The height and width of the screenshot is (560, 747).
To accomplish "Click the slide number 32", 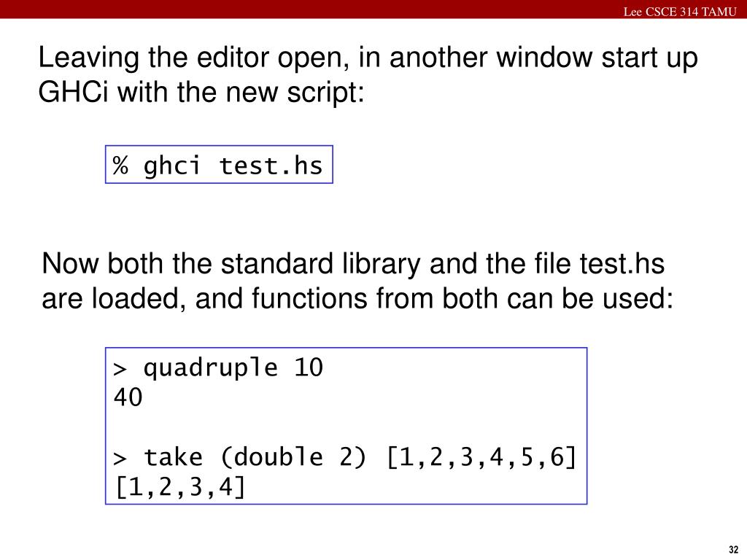I will point(733,549).
